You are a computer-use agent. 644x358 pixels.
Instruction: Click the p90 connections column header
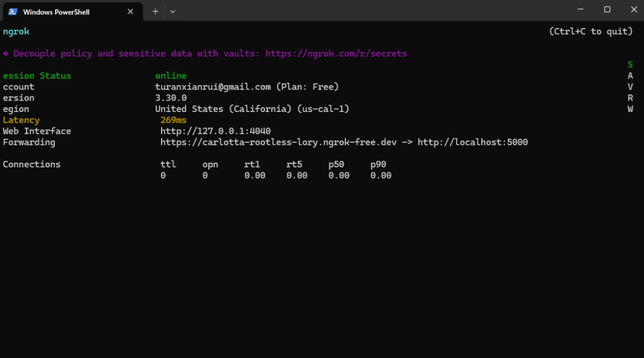[378, 164]
